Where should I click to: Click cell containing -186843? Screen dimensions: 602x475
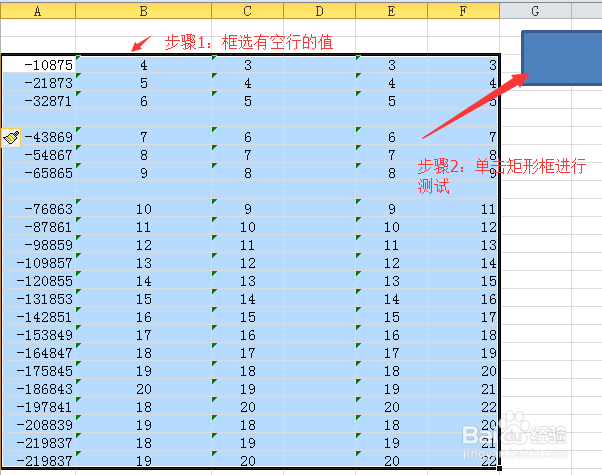pyautogui.click(x=38, y=389)
